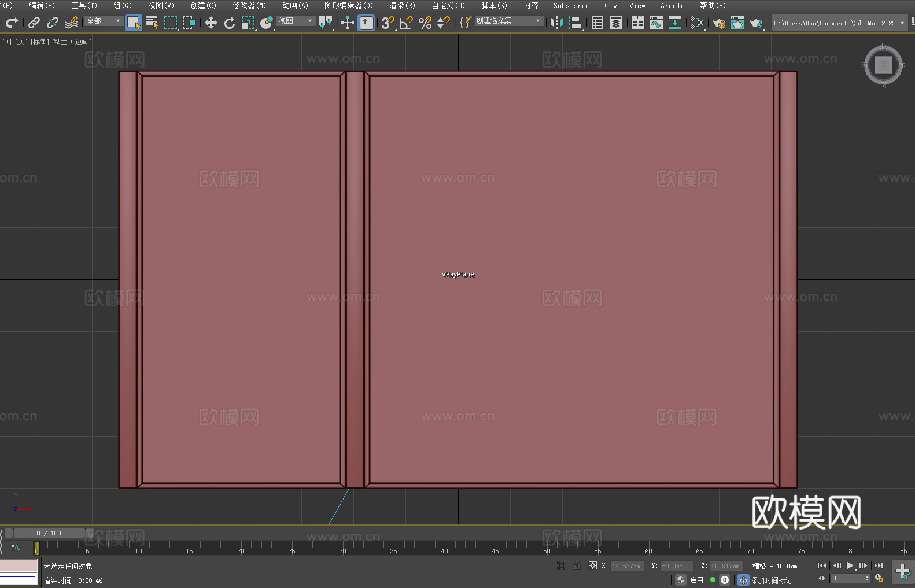The image size is (915, 588).
Task: Activate the Select Object tool
Action: pos(134,23)
